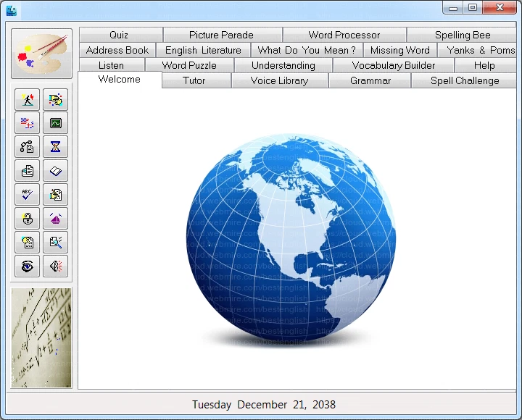Click the flowchart document icon

coord(27,147)
